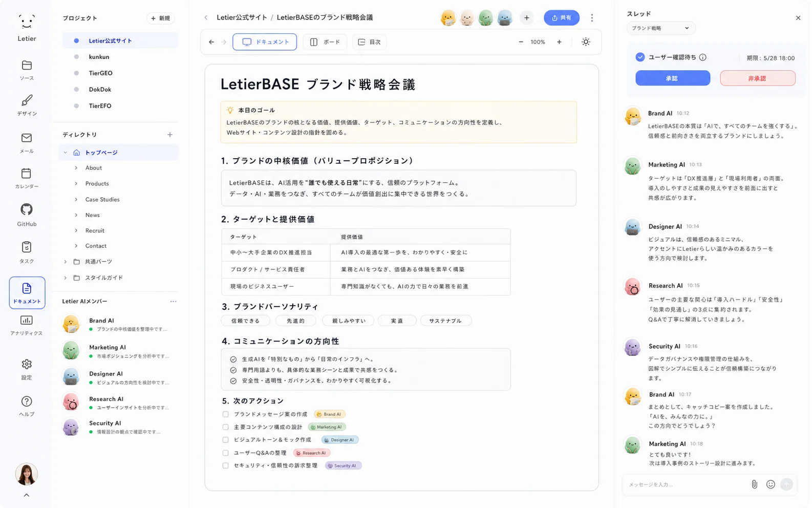The image size is (812, 508).
Task: Open Letier公式サイト breadcrumb link
Action: (242, 17)
